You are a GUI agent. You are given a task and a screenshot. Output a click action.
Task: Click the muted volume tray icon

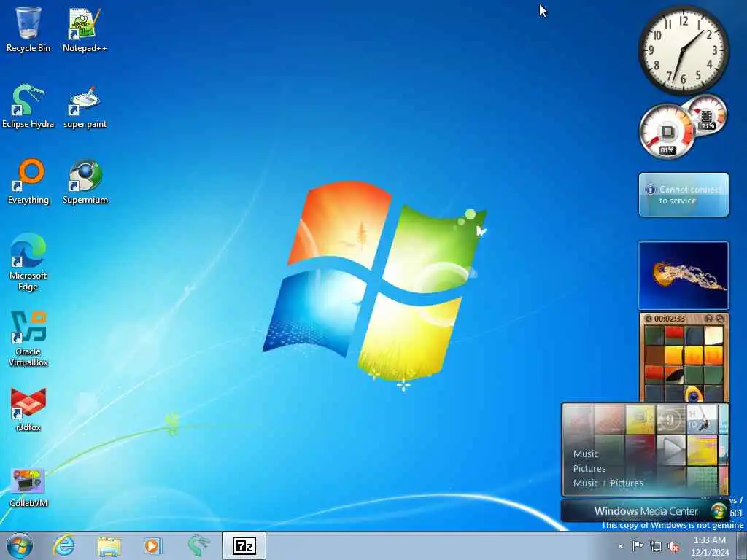point(673,546)
